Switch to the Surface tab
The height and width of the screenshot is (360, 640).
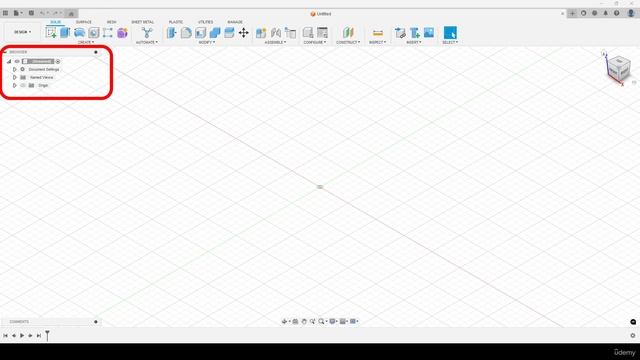[84, 22]
